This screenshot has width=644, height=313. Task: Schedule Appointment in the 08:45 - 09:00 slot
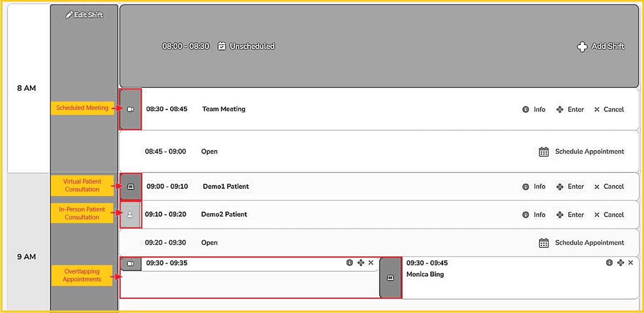[x=582, y=152]
